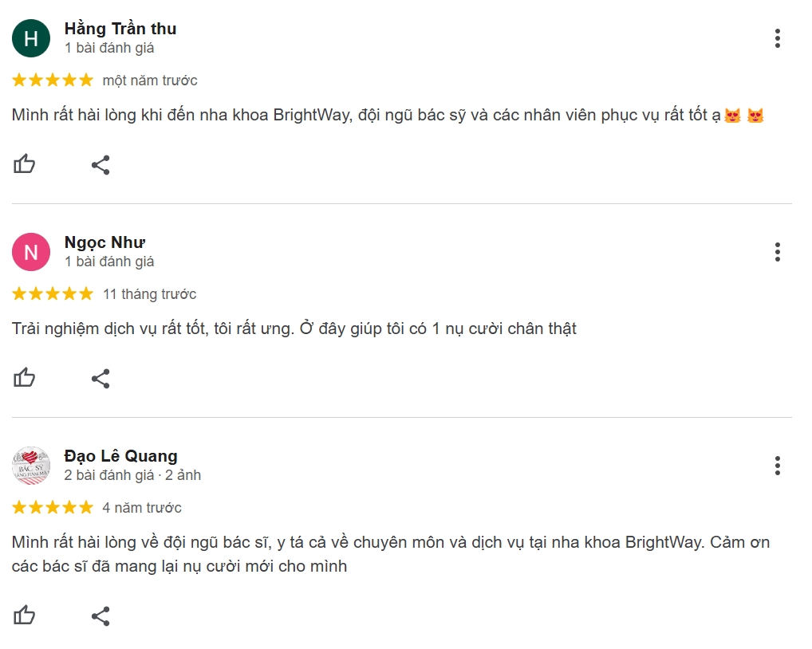Click the '2 ảnh' photos link
Viewport: 812px width, 649px height.
183,474
